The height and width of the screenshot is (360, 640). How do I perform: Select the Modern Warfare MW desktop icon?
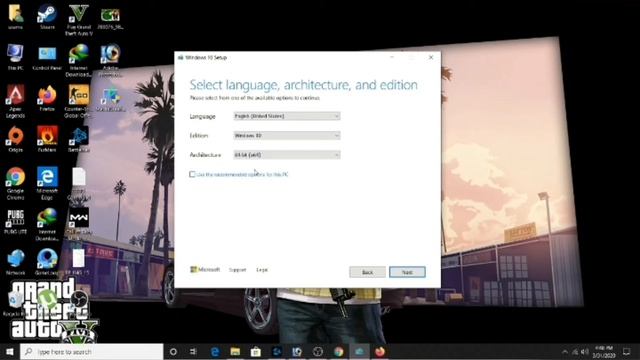coord(78,224)
